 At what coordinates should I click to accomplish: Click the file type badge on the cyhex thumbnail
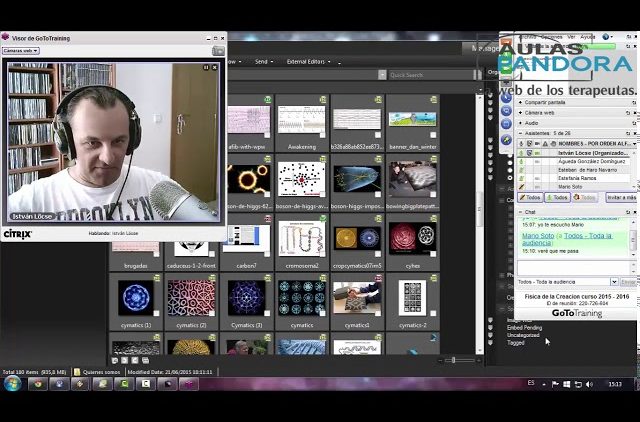point(433,219)
